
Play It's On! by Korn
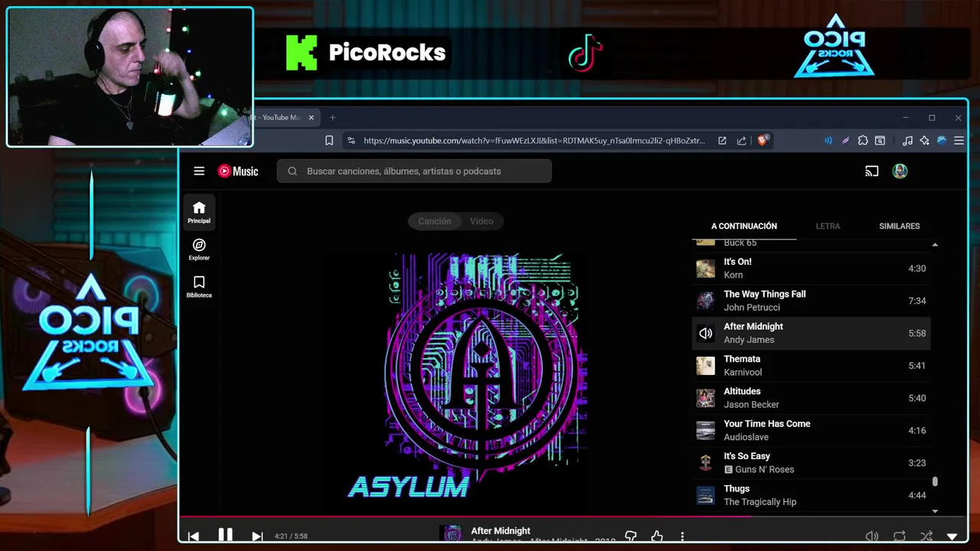(x=811, y=269)
